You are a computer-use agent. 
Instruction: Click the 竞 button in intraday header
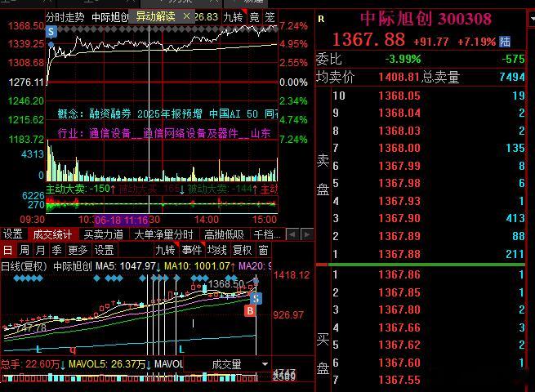coord(254,17)
